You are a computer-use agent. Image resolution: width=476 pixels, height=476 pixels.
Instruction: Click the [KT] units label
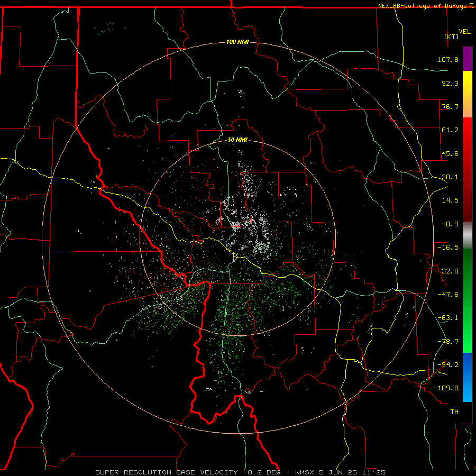point(452,36)
